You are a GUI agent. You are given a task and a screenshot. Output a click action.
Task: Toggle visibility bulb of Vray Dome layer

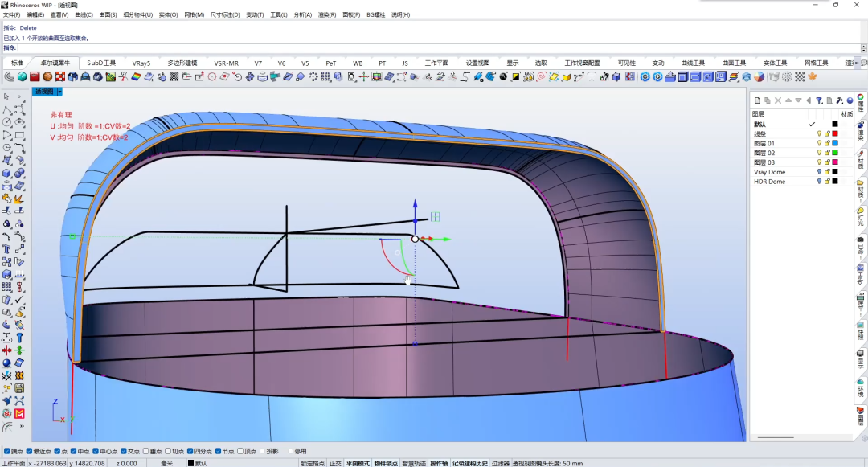[819, 172]
